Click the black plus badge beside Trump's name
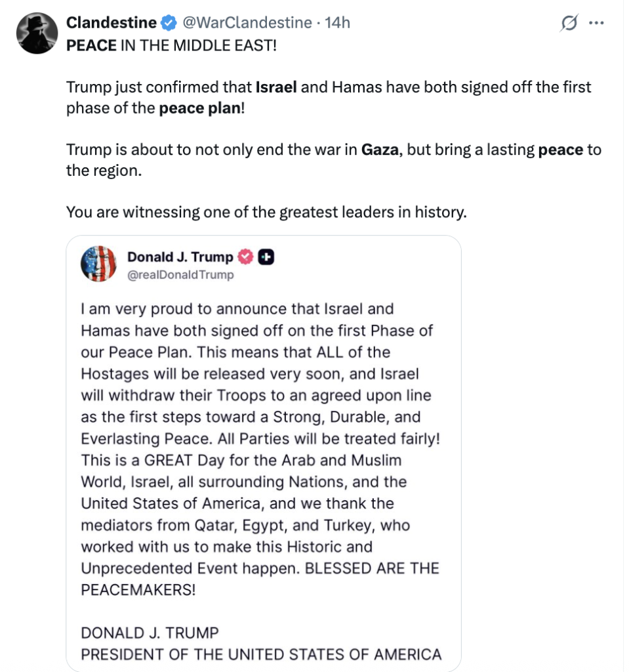 pyautogui.click(x=266, y=257)
